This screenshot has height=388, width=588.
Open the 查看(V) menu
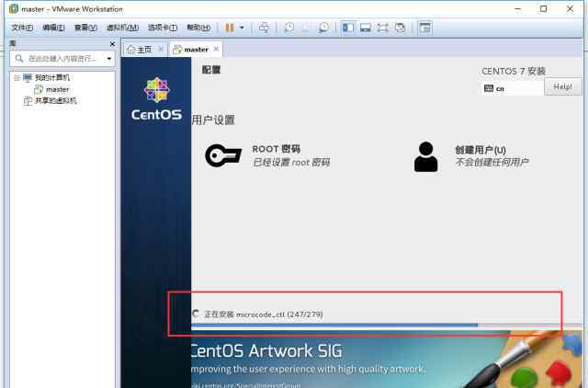point(85,28)
